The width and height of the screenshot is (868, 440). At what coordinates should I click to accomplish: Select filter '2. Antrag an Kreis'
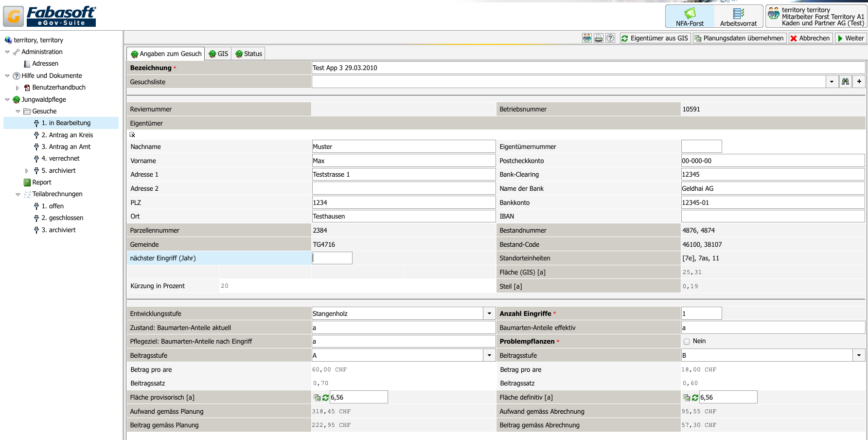[63, 135]
